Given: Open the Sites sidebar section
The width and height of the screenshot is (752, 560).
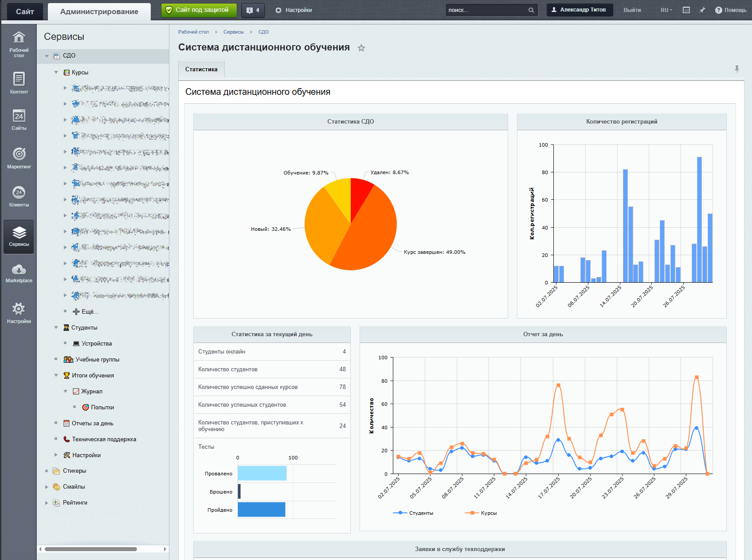Looking at the screenshot, I should [x=19, y=120].
